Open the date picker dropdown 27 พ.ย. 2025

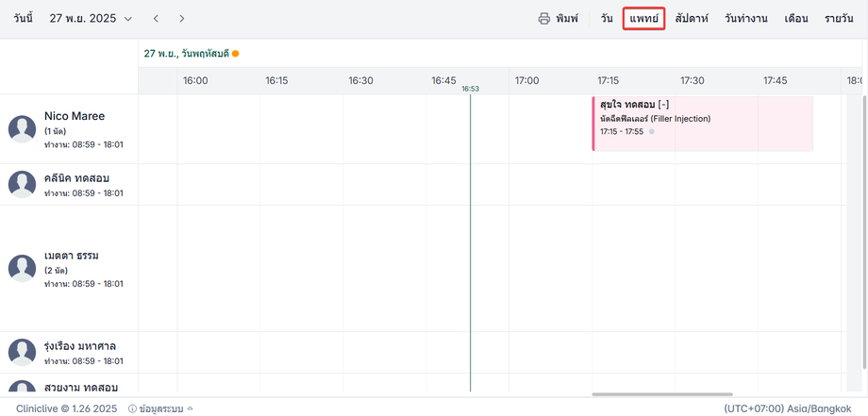click(x=91, y=19)
